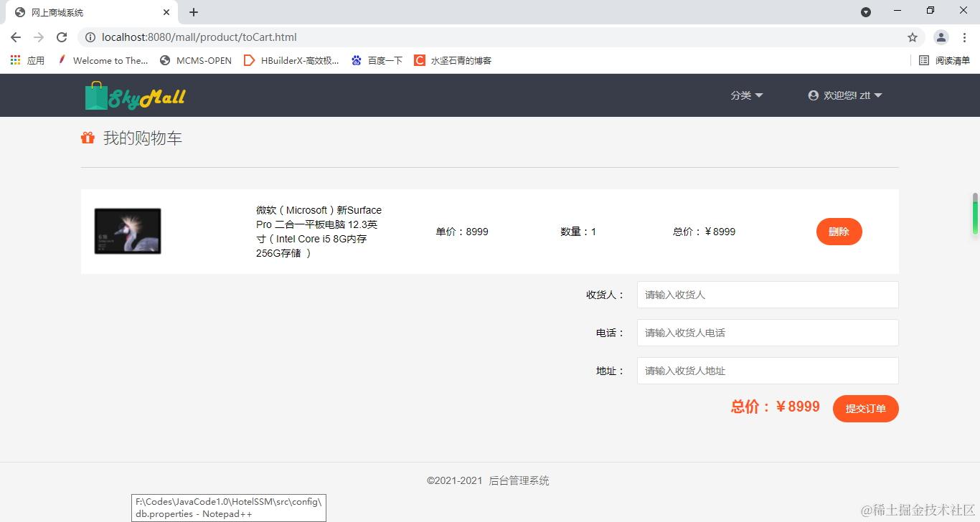The image size is (980, 522).
Task: Open Chrome's three-dot menu
Action: tap(964, 37)
